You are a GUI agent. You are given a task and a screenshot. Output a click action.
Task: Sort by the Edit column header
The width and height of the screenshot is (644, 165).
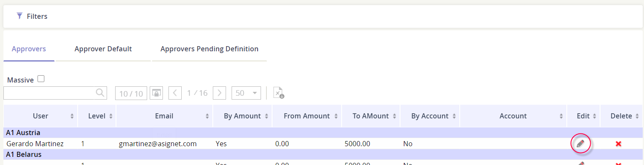click(583, 116)
